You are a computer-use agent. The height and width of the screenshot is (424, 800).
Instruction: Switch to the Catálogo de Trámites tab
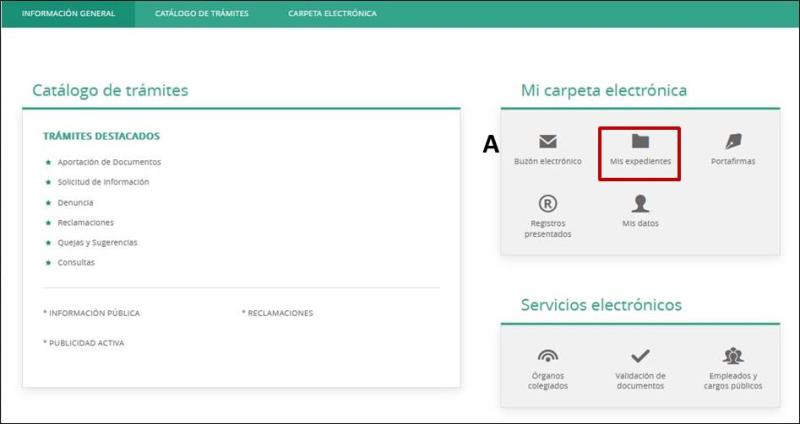[x=202, y=14]
